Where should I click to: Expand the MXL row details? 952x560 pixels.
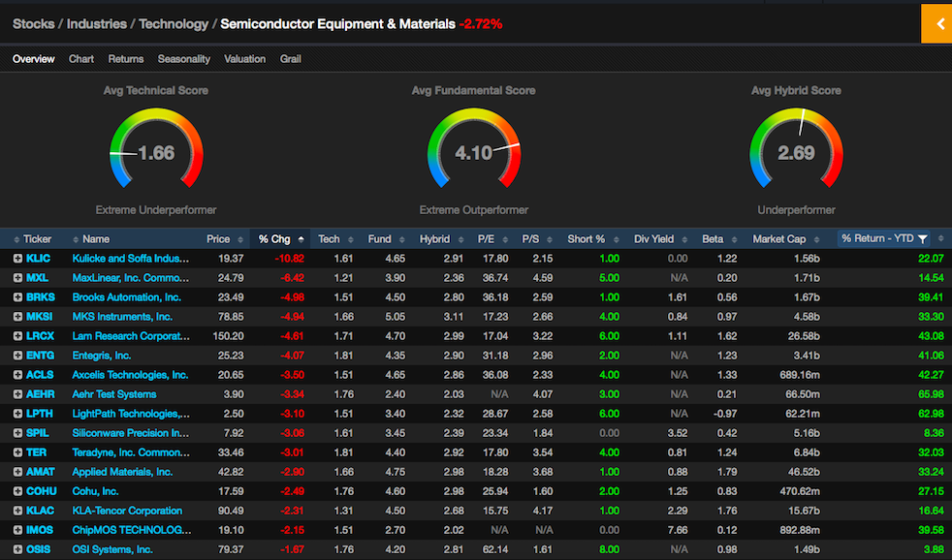17,278
